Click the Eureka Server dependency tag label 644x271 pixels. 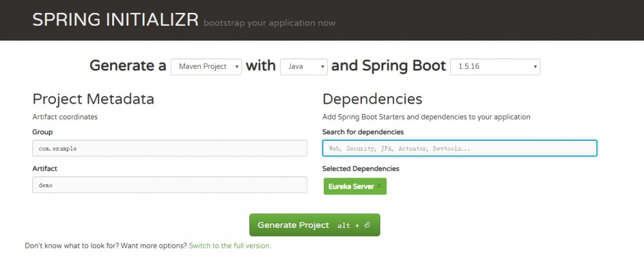351,187
